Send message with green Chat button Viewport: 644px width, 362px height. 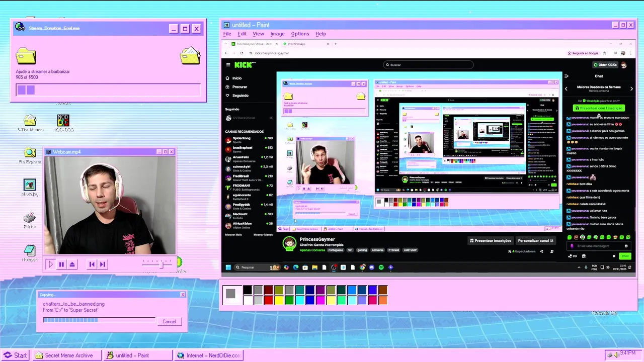point(625,256)
